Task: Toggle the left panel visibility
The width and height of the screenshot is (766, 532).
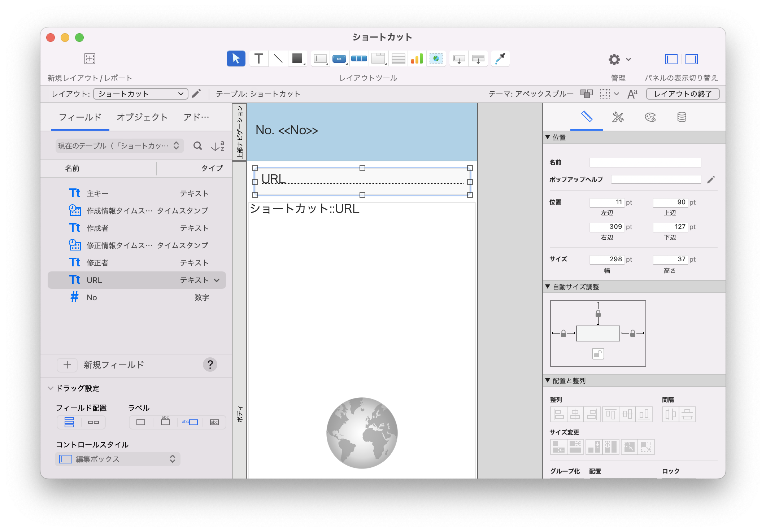Action: click(671, 59)
